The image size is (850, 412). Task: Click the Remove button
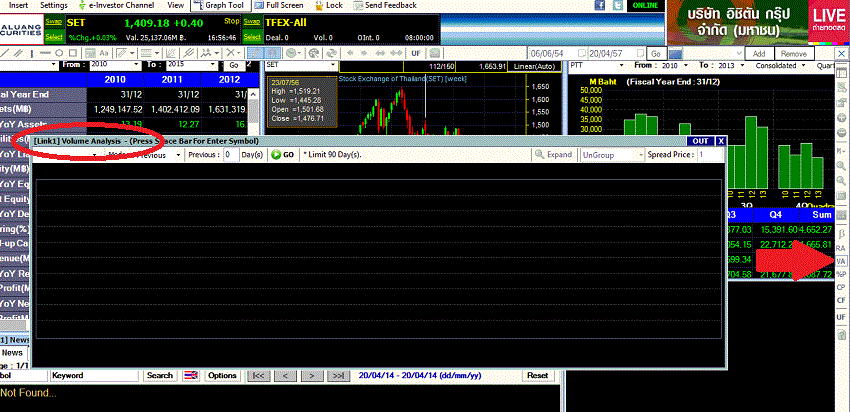click(794, 54)
